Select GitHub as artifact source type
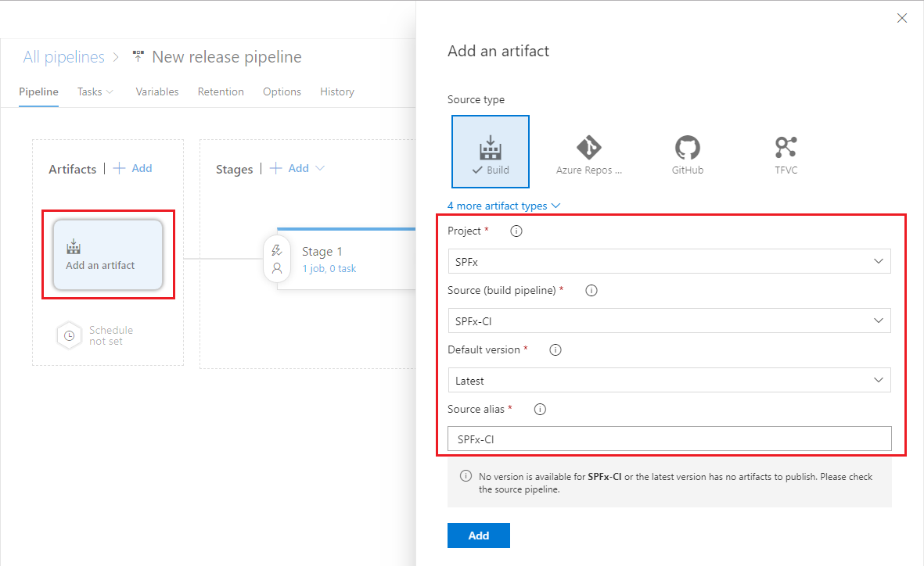The width and height of the screenshot is (924, 566). (687, 153)
